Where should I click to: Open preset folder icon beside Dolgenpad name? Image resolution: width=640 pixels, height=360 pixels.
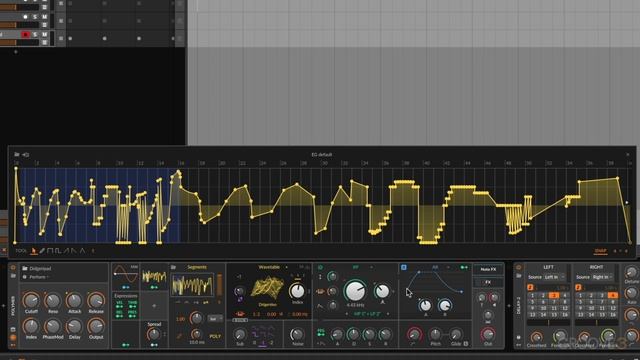tap(24, 269)
